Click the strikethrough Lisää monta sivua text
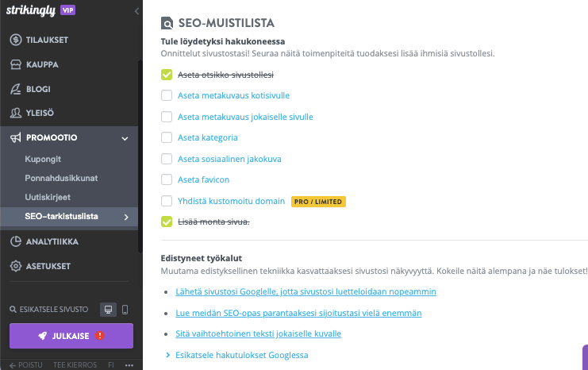Image resolution: width=588 pixels, height=370 pixels. [x=213, y=222]
